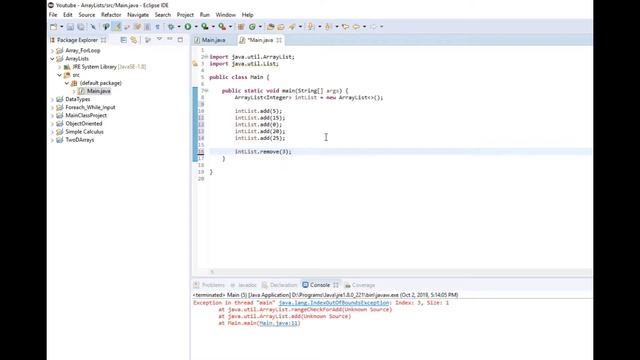Click the Previous Annotation toolbar icon

coord(328,27)
